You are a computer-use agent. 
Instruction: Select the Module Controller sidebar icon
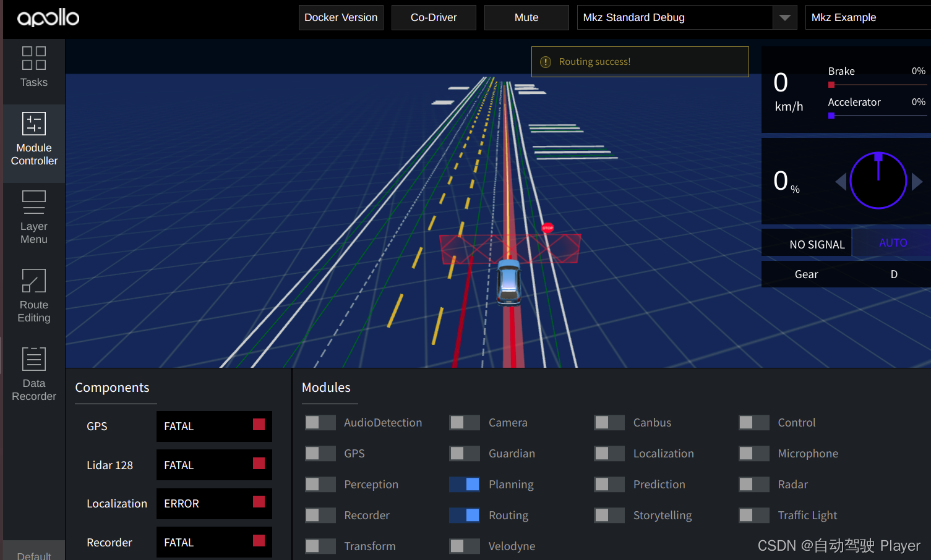pyautogui.click(x=33, y=140)
